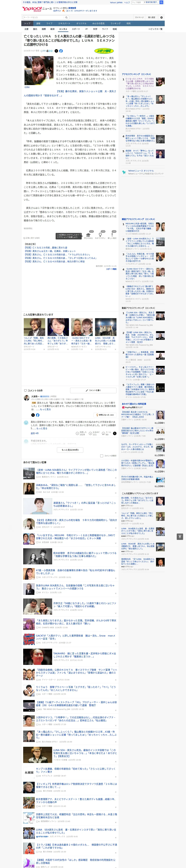Select the 速報 navigation tab
This screenshot has width=186, height=868.
(38, 24)
